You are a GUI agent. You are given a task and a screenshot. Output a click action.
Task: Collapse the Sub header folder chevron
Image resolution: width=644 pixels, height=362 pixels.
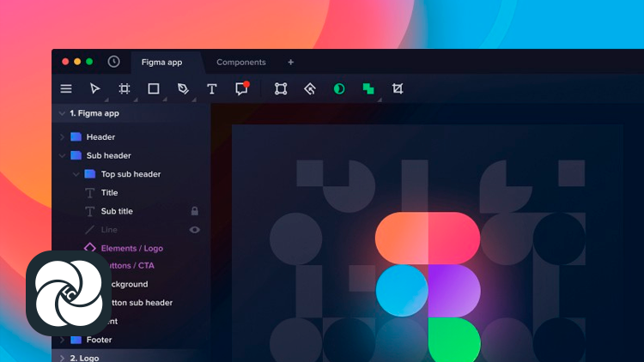click(62, 155)
